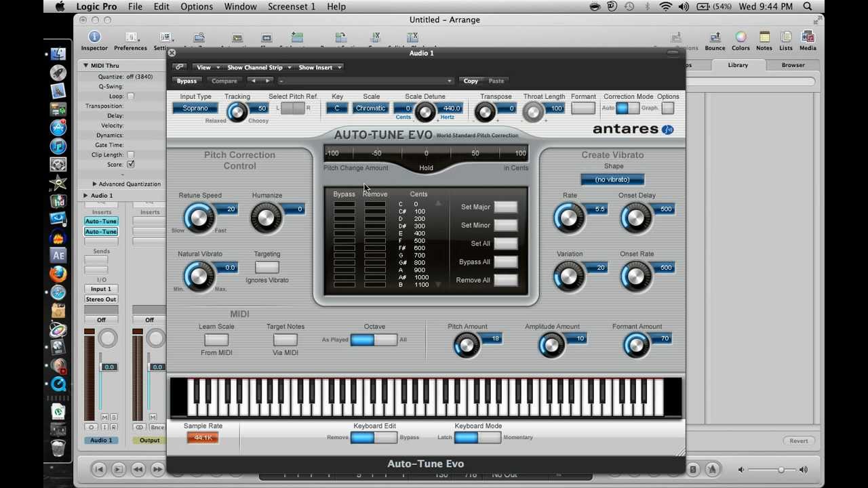Click the Retune Speed knob
Screen dimensions: 868x488
point(199,218)
